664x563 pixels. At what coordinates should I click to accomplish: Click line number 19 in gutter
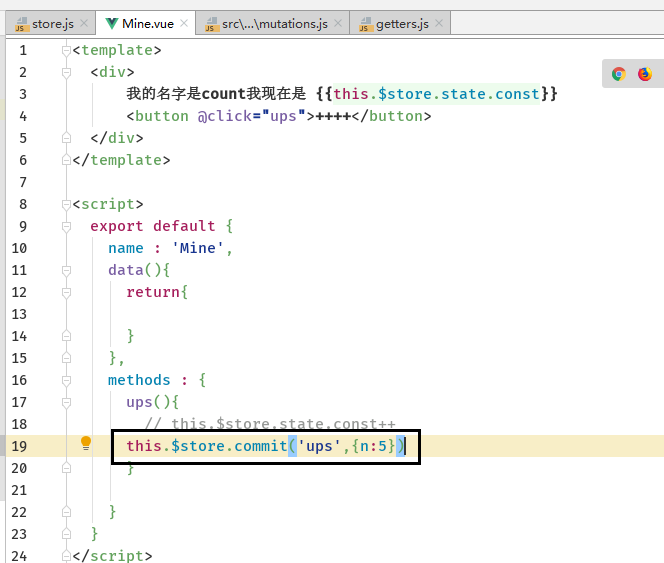(x=19, y=446)
